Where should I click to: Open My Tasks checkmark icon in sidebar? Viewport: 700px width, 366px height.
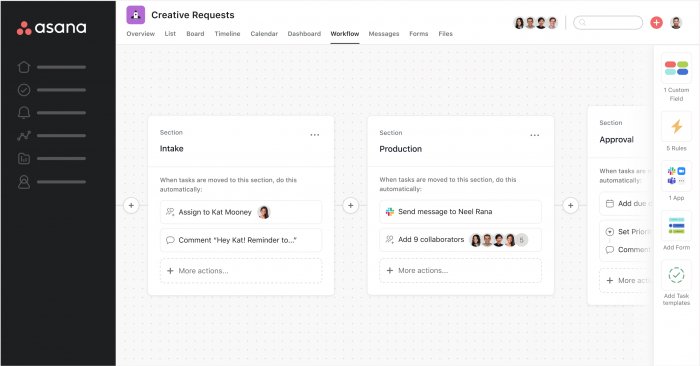24,90
